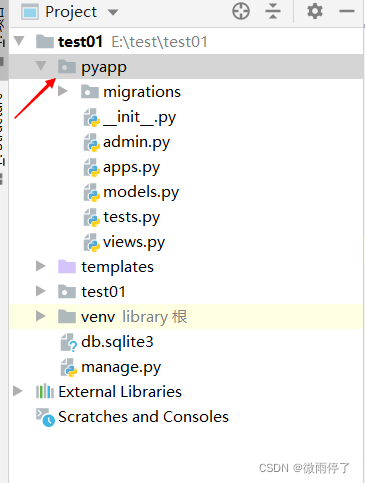
Task: Select manage.py file name
Action: coord(121,367)
